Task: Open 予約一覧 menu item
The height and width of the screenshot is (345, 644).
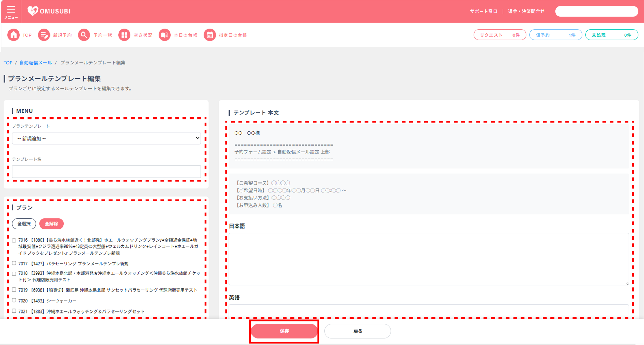Action: (x=103, y=35)
